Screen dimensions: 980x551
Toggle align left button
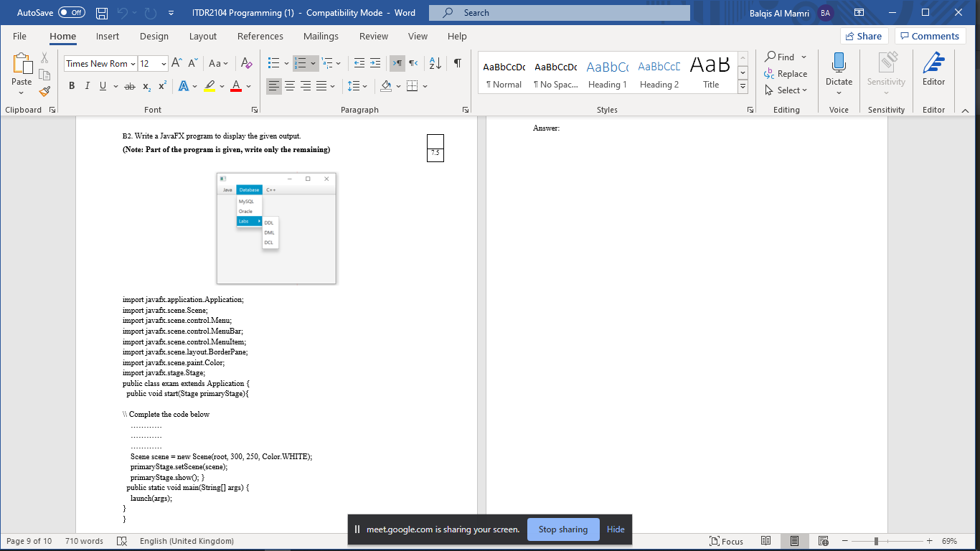pyautogui.click(x=274, y=86)
